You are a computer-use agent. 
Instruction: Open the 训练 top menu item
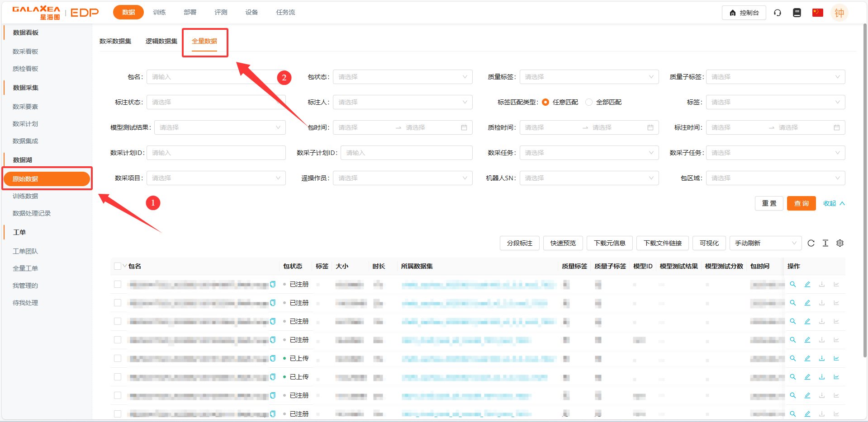pos(159,12)
